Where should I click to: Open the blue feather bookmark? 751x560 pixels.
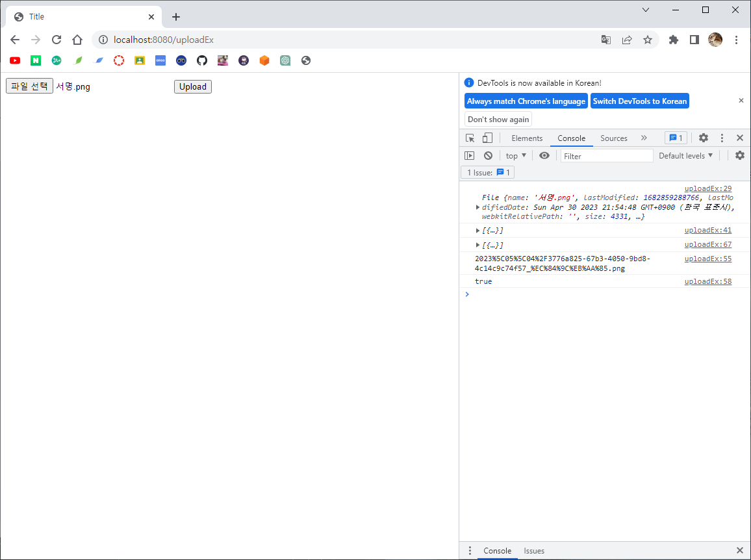coord(98,60)
